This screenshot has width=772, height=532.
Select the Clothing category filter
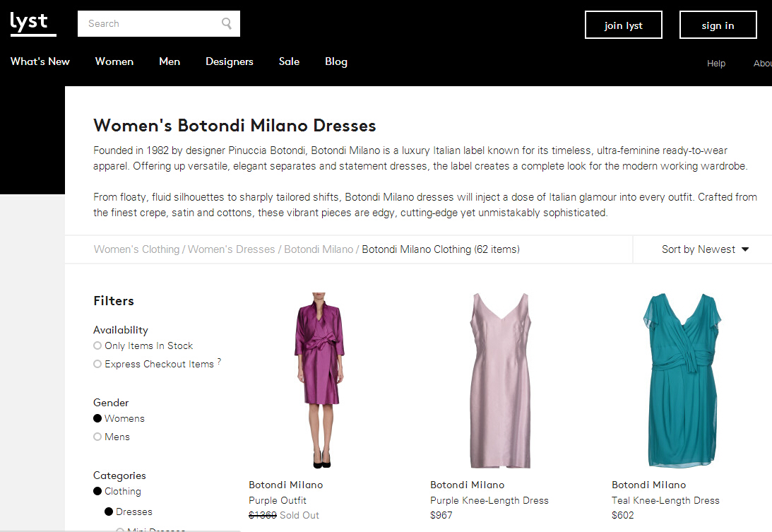click(x=117, y=491)
